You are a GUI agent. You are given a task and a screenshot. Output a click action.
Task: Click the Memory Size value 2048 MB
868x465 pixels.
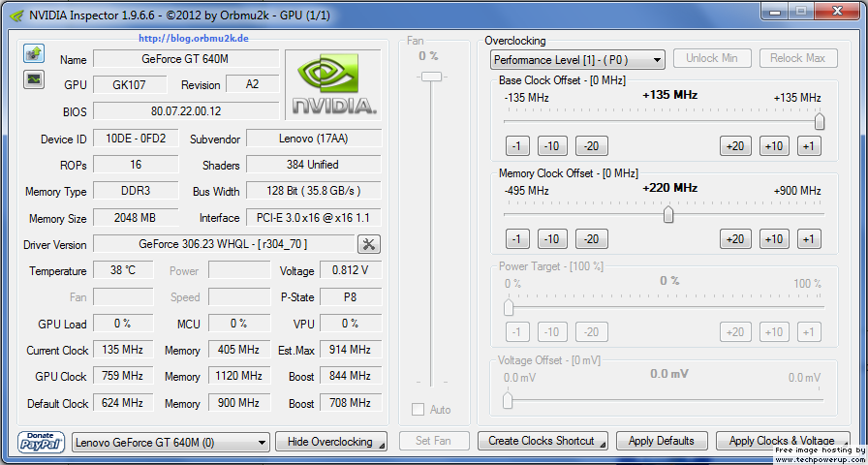136,218
